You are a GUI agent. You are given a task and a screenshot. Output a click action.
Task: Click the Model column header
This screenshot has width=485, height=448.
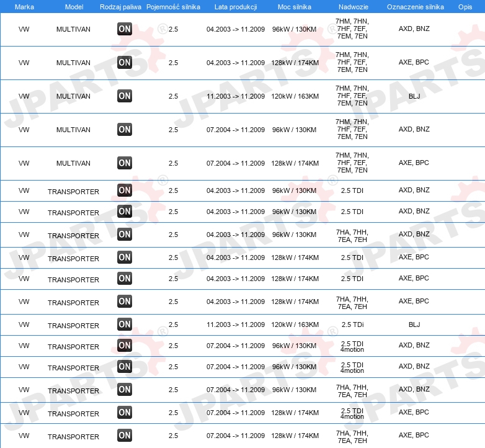pyautogui.click(x=74, y=7)
